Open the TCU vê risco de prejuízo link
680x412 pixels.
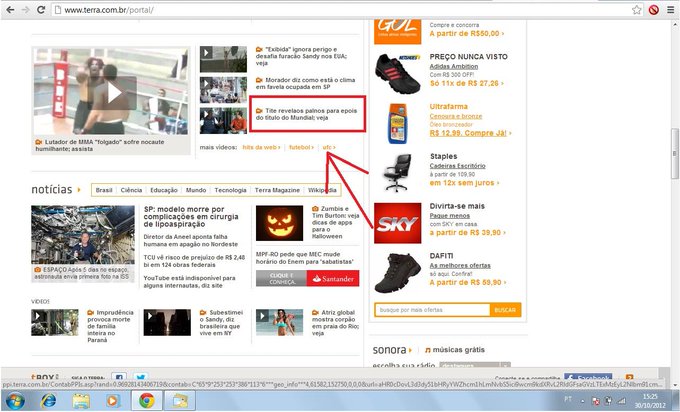click(194, 261)
